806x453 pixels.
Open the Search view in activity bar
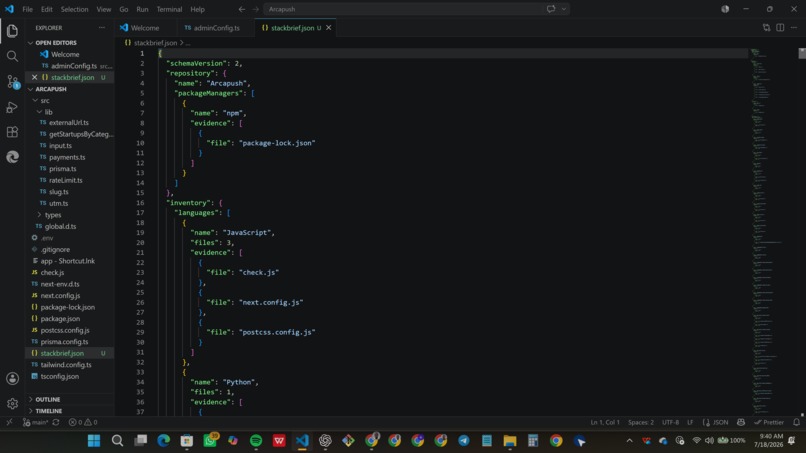tap(12, 56)
